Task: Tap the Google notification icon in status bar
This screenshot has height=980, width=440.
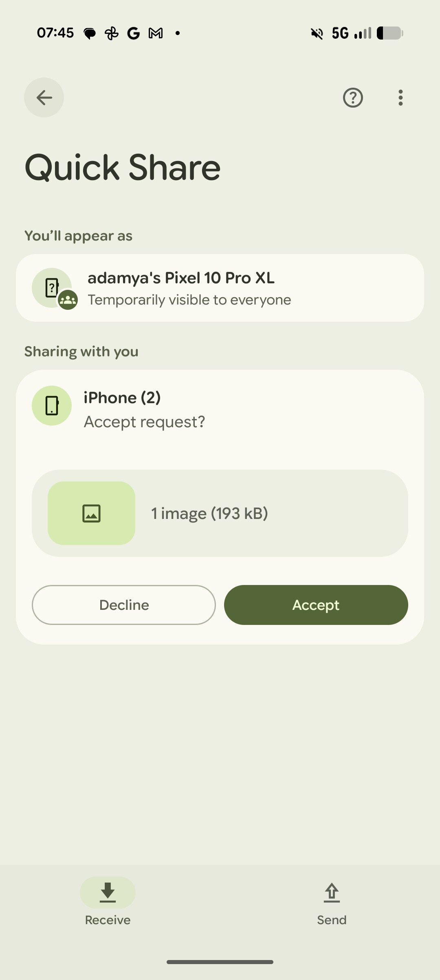Action: (133, 33)
